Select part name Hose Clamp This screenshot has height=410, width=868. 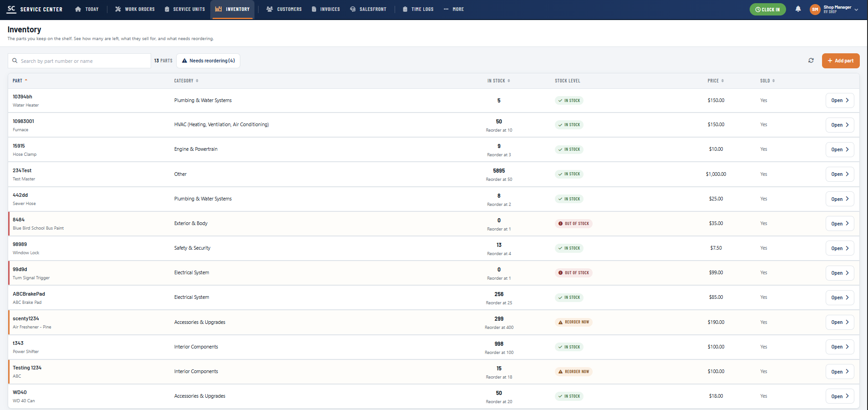(25, 154)
